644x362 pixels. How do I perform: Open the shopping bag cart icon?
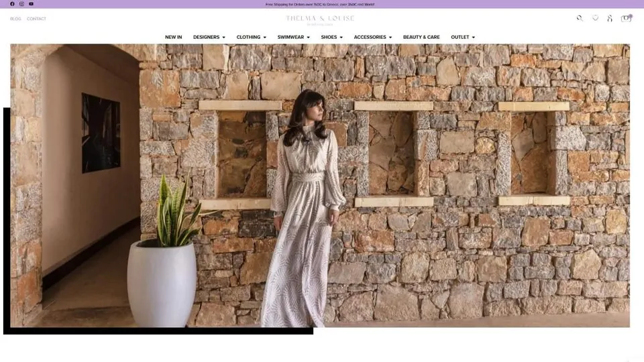[626, 18]
